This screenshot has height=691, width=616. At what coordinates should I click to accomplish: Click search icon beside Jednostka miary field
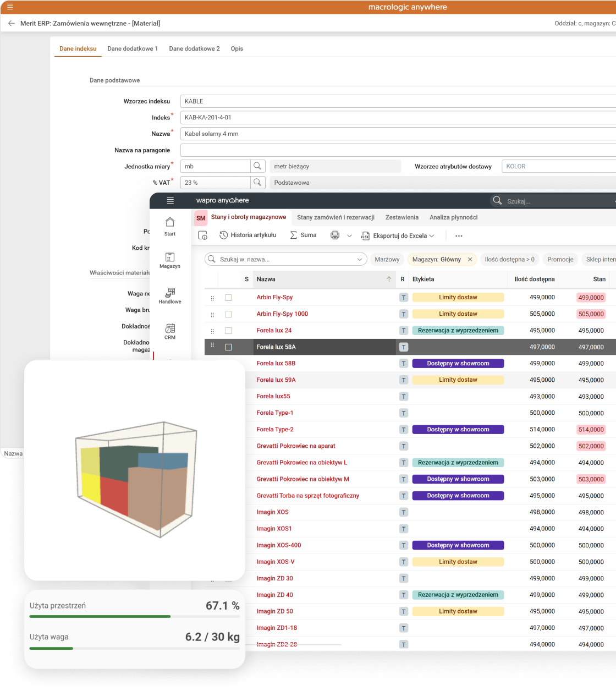258,166
